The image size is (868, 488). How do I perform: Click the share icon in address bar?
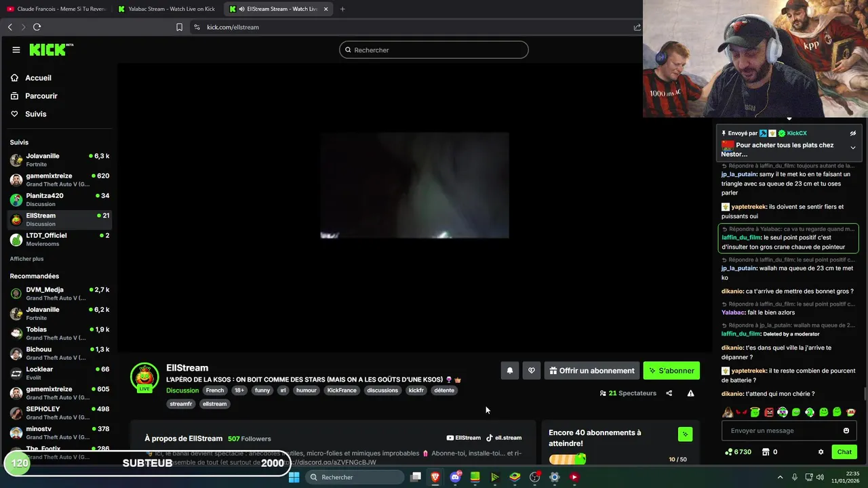tap(637, 27)
